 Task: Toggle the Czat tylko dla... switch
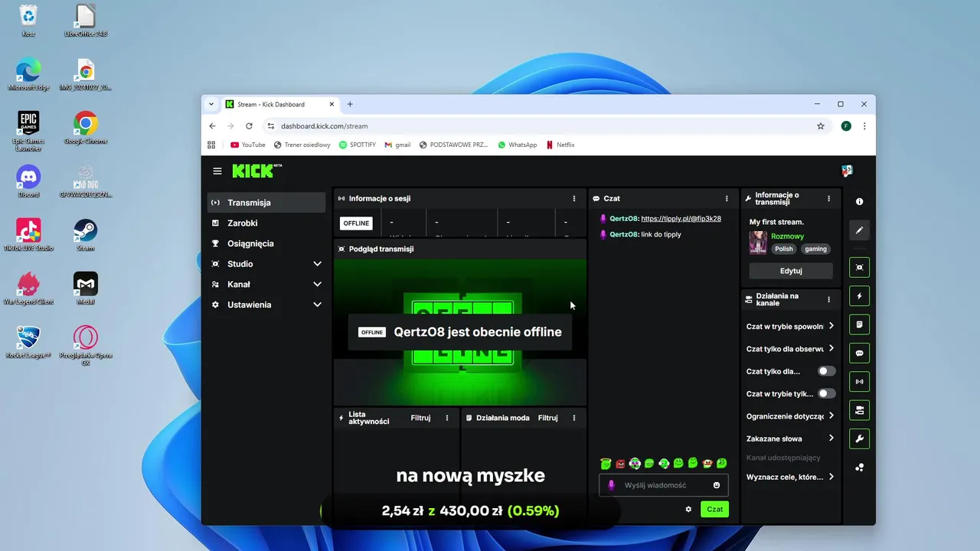pos(827,371)
